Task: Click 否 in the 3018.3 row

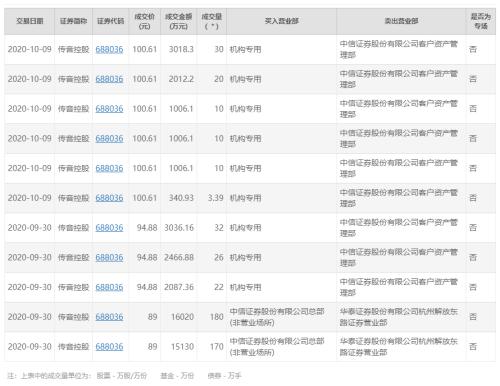Action: click(473, 49)
